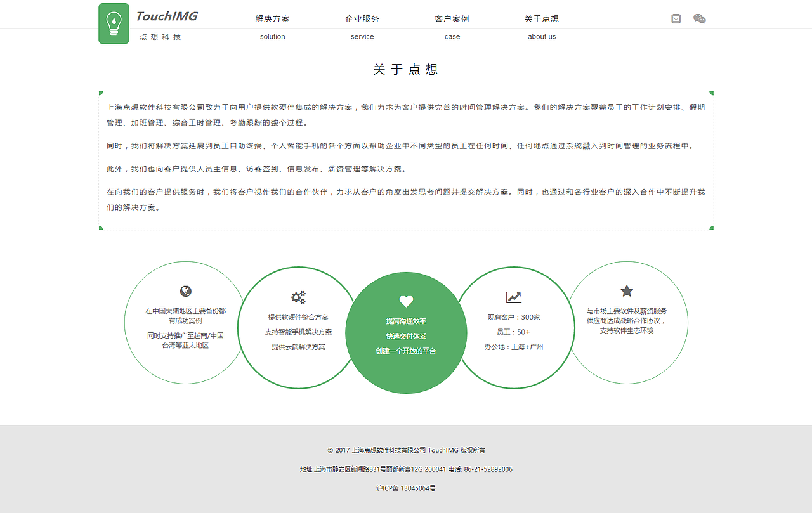The width and height of the screenshot is (812, 513).
Task: Click the email envelope icon in the header
Action: point(675,18)
